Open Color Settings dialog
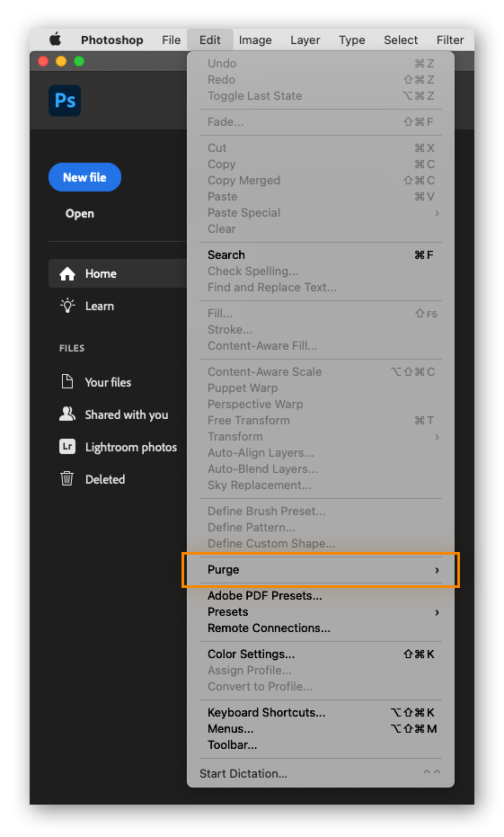The width and height of the screenshot is (504, 837). pos(321,654)
